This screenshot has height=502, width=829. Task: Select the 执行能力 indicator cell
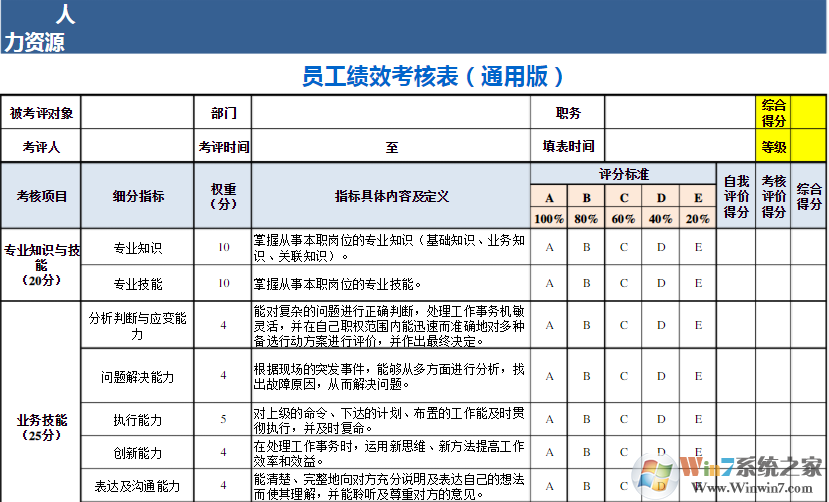(x=137, y=420)
